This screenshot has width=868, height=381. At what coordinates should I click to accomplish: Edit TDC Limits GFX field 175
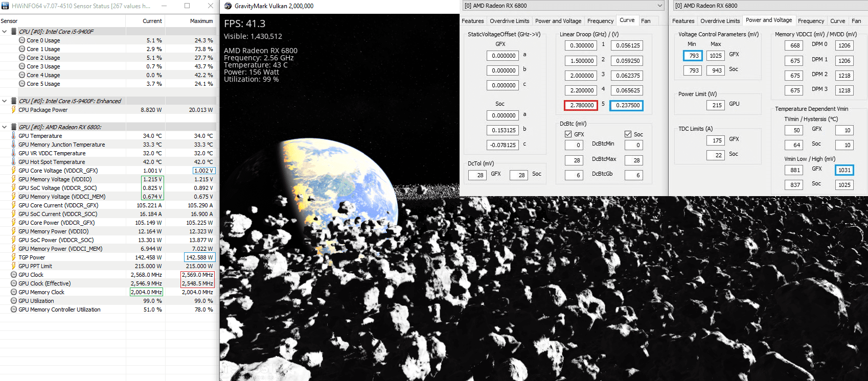click(x=715, y=140)
